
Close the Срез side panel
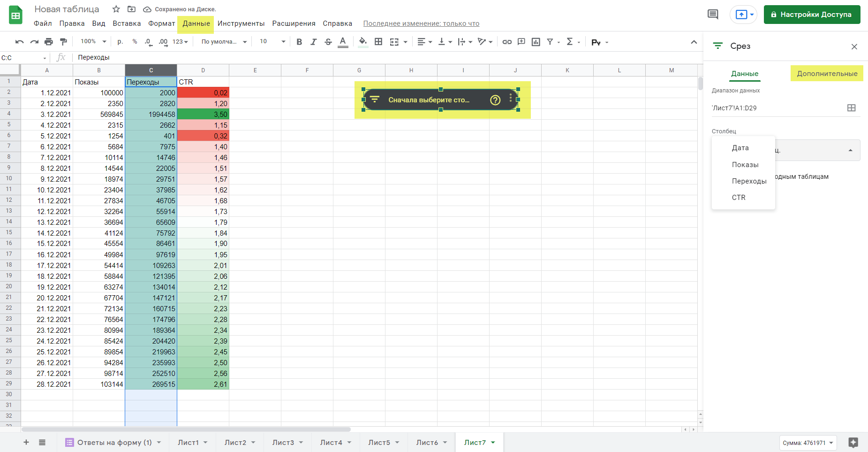click(x=854, y=46)
